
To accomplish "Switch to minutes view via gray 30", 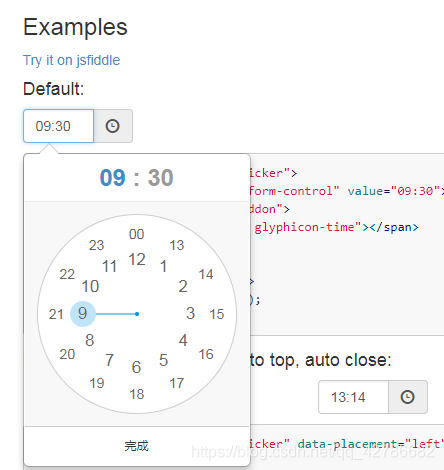I will click(x=161, y=178).
